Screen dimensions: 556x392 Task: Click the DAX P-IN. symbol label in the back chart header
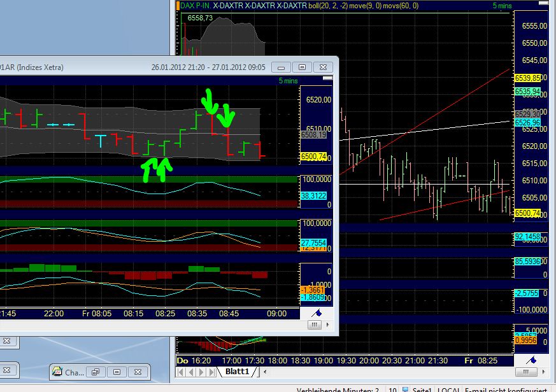pos(196,6)
